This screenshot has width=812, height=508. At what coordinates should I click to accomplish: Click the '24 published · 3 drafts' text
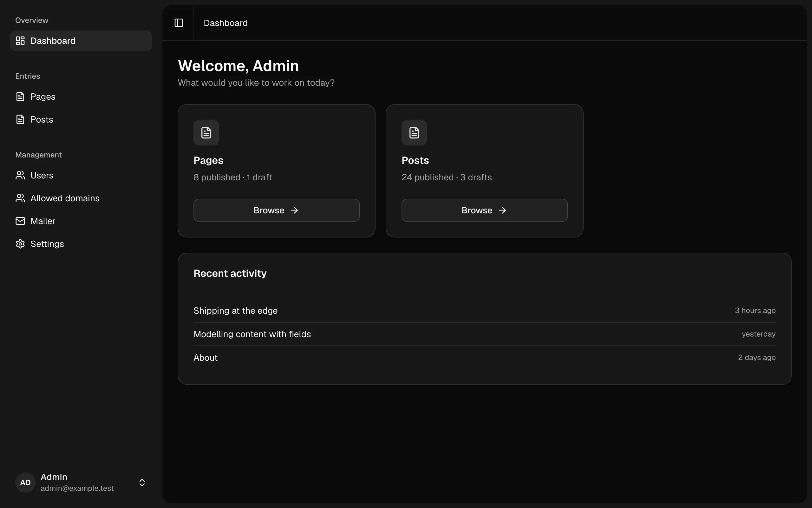(x=447, y=177)
